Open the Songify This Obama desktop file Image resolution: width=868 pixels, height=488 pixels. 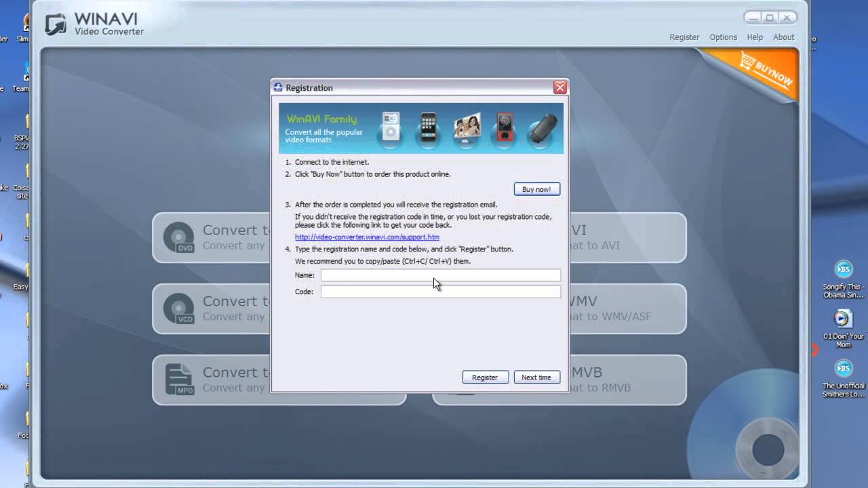[843, 279]
